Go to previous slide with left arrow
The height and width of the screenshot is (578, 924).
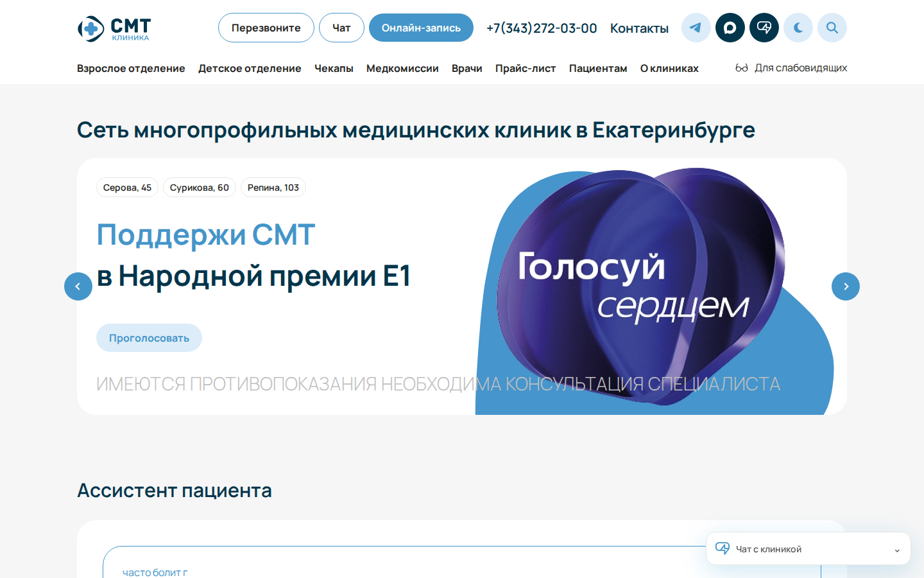click(x=78, y=286)
